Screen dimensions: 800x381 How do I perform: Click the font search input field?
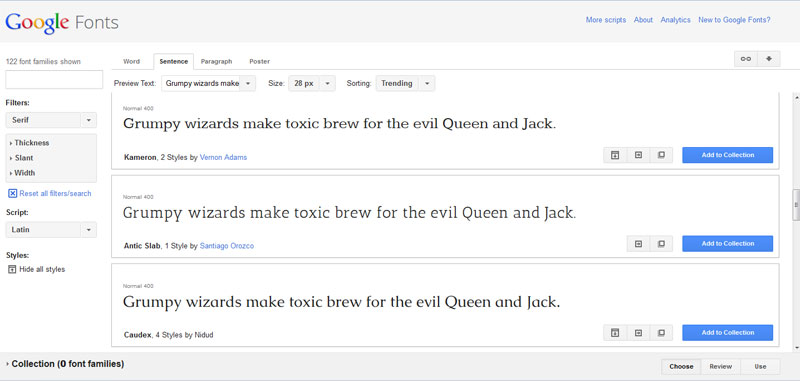point(54,80)
